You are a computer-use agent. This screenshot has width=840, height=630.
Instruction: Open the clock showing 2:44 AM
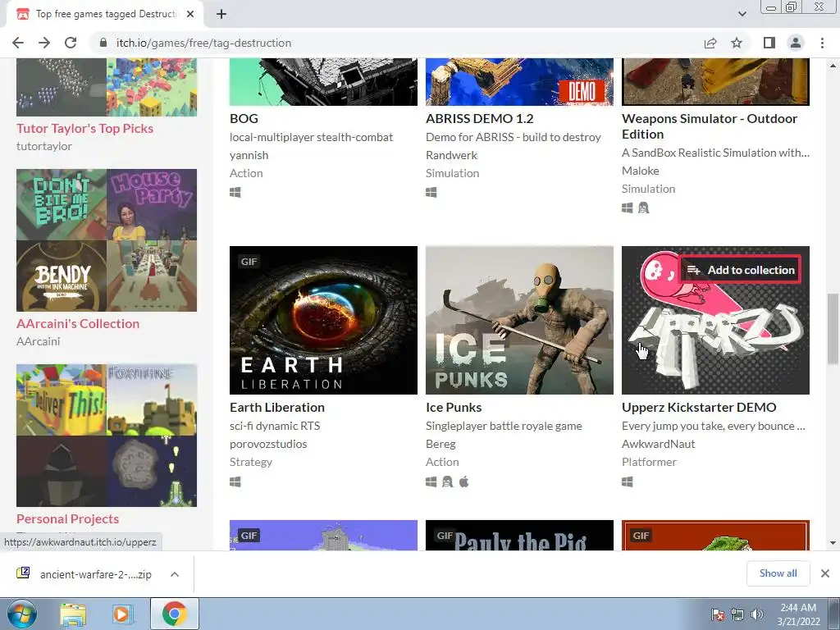[x=798, y=614]
